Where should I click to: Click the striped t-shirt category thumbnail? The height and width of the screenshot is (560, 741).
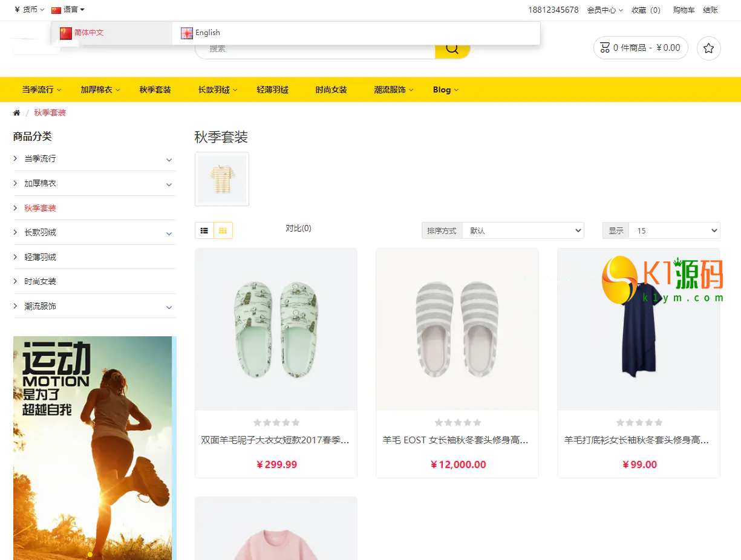click(x=222, y=179)
